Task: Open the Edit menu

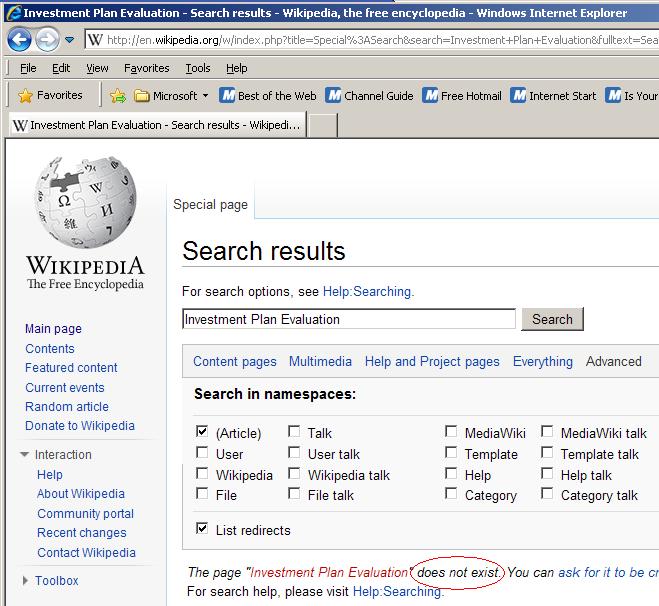Action: (61, 68)
